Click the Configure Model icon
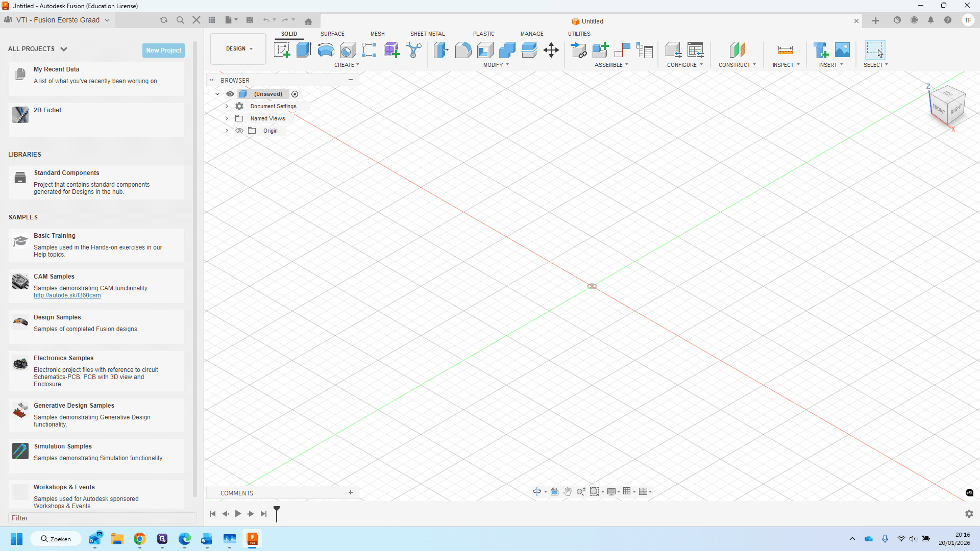The image size is (980, 551). click(x=673, y=50)
